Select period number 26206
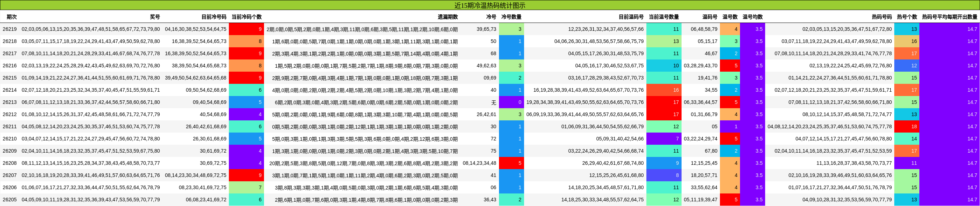This screenshot has width=980, height=206. point(10,187)
